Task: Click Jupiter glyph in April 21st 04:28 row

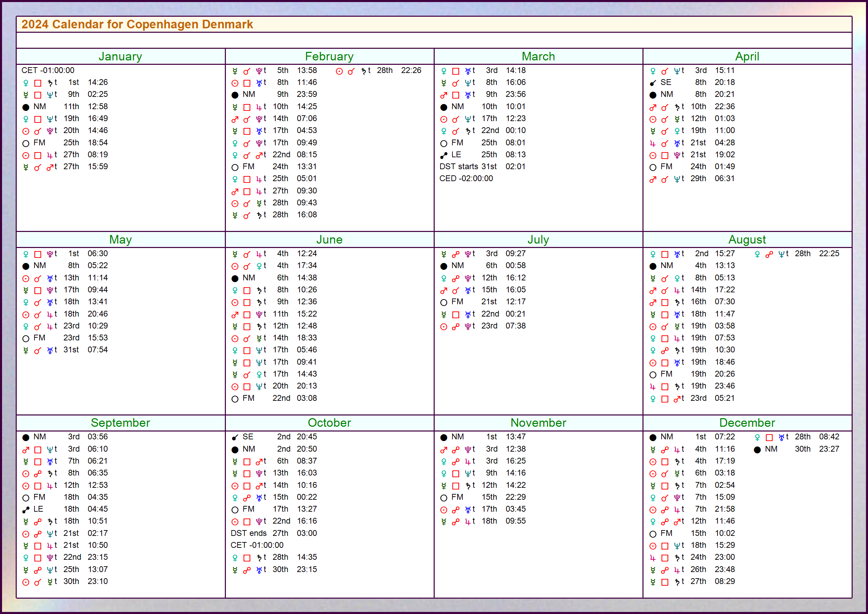Action: [652, 144]
